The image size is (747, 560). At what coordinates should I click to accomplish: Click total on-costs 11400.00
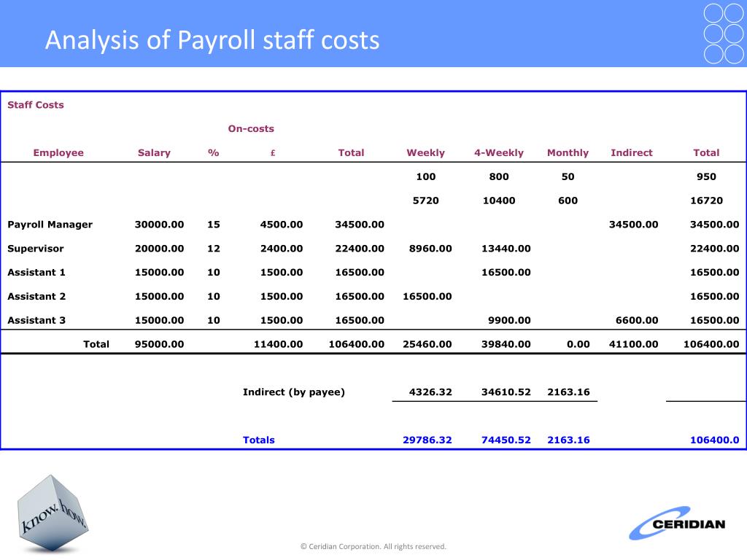point(278,344)
